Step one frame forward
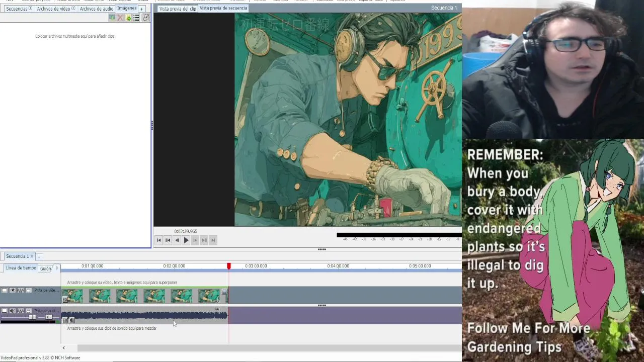 click(195, 240)
